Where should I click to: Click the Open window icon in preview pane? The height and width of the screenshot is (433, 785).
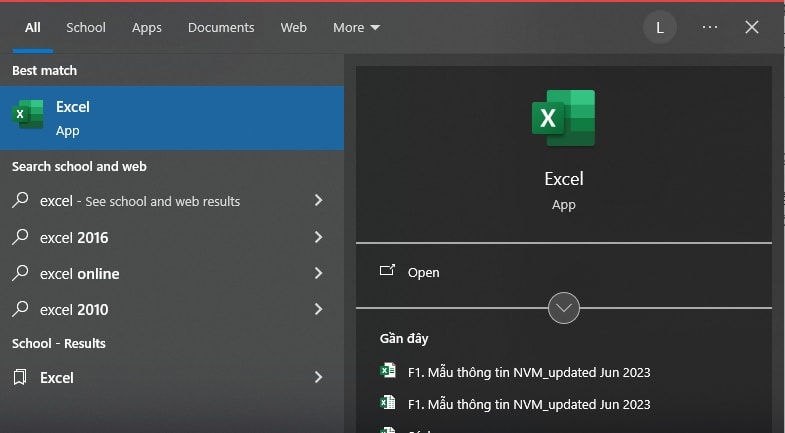(387, 271)
